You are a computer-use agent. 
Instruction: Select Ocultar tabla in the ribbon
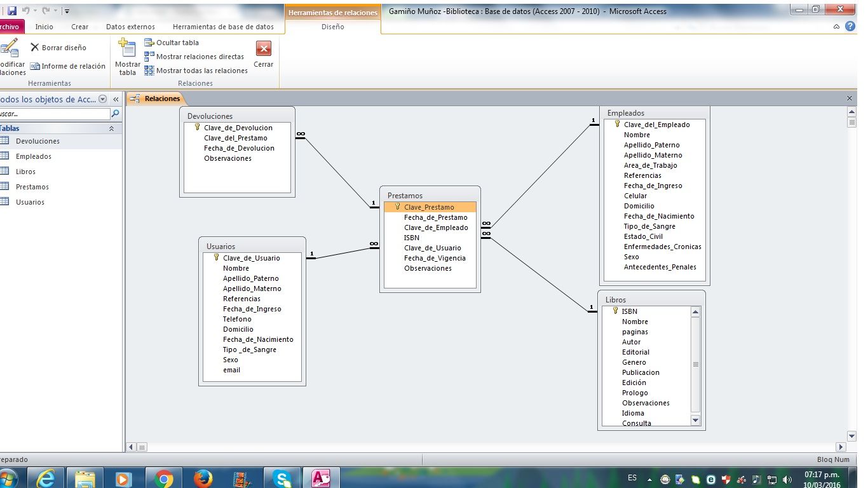point(172,43)
